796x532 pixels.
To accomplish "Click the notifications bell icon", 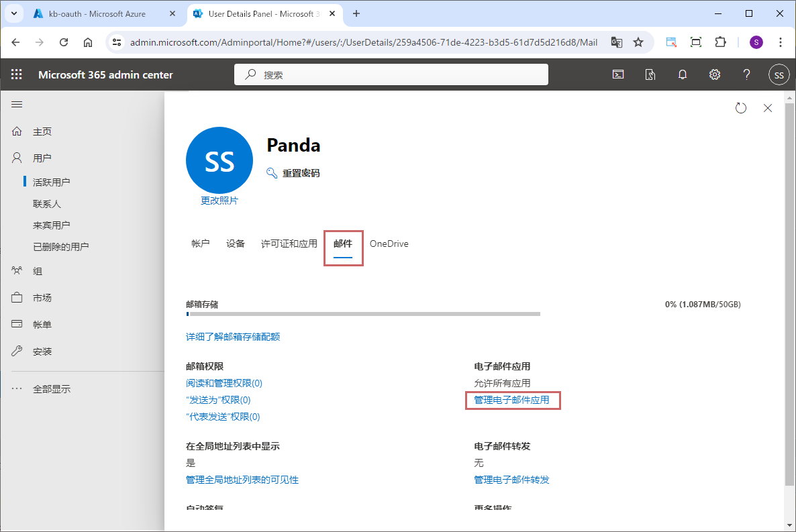I will tap(683, 74).
